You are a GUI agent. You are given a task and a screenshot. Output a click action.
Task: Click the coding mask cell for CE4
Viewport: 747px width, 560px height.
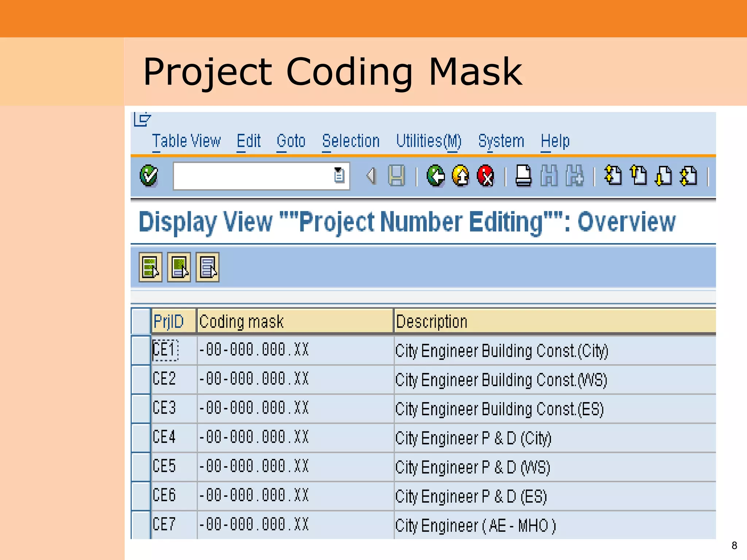(x=295, y=438)
